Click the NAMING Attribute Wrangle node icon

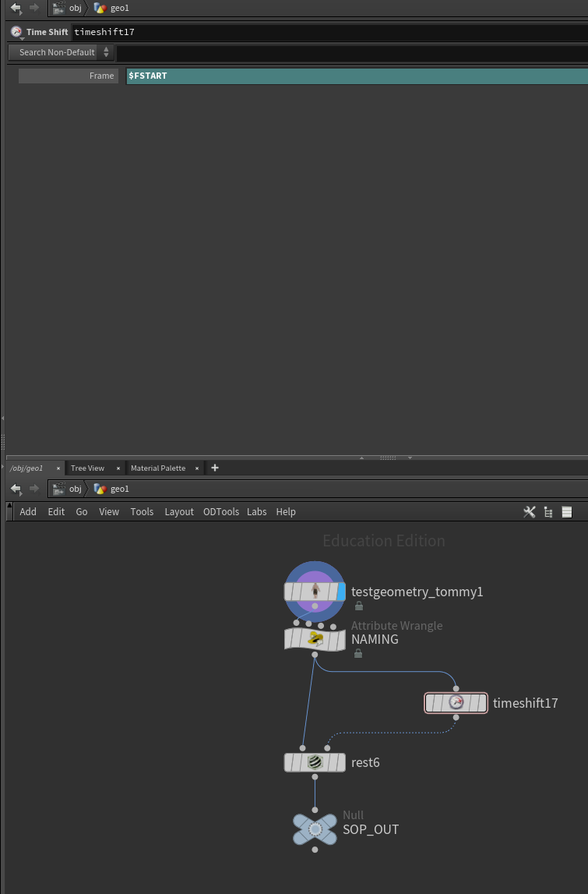pos(315,639)
